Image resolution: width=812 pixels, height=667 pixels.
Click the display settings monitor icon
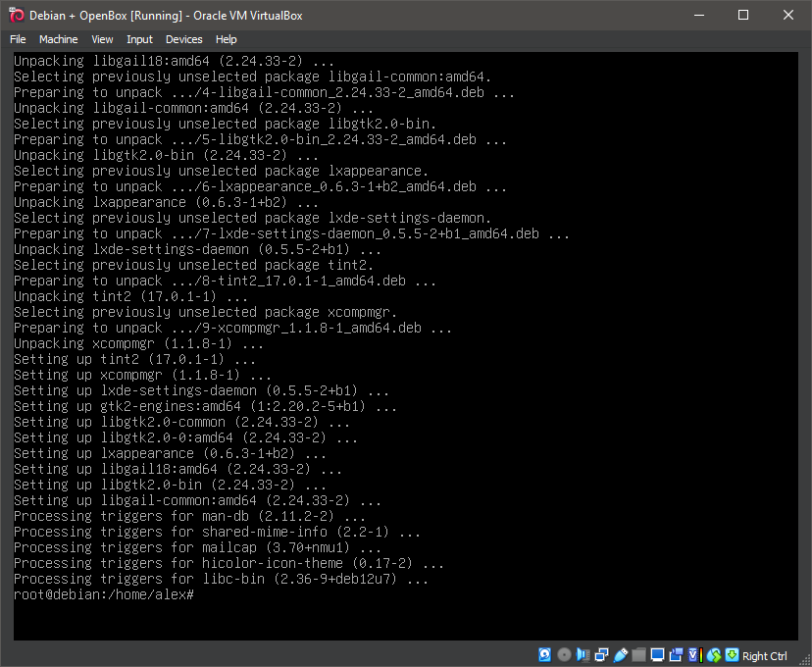click(657, 655)
